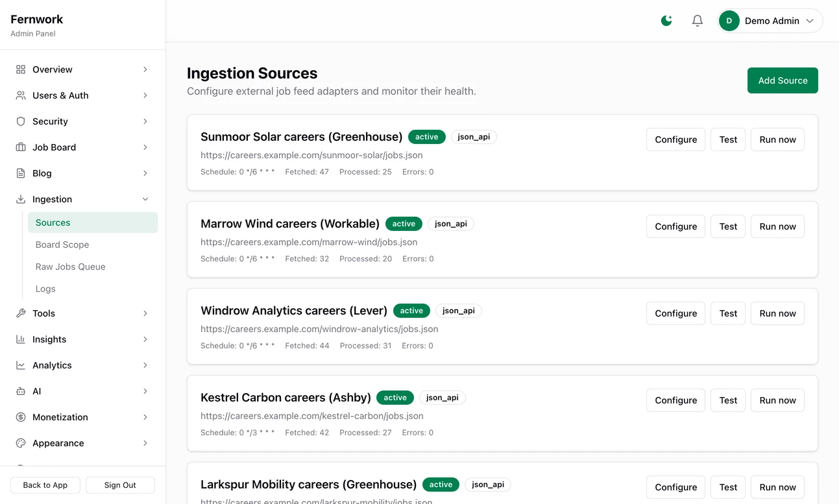The height and width of the screenshot is (504, 839).
Task: Click the Blog document icon
Action: point(21,173)
